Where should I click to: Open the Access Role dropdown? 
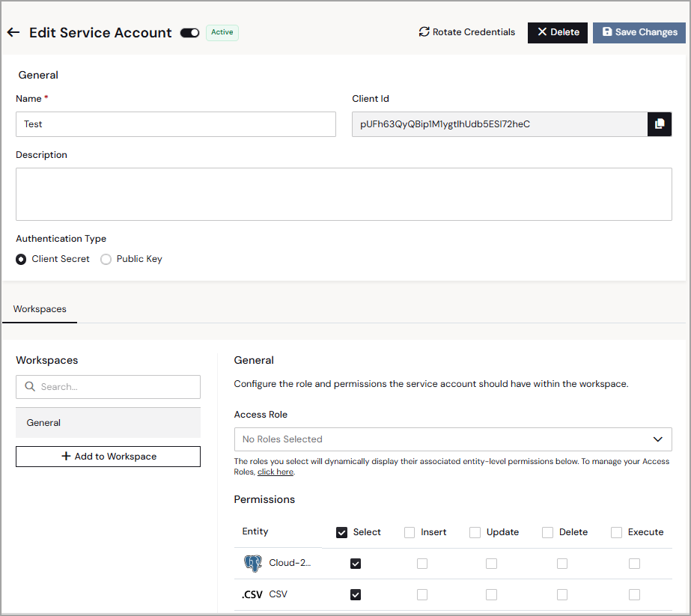pos(453,439)
